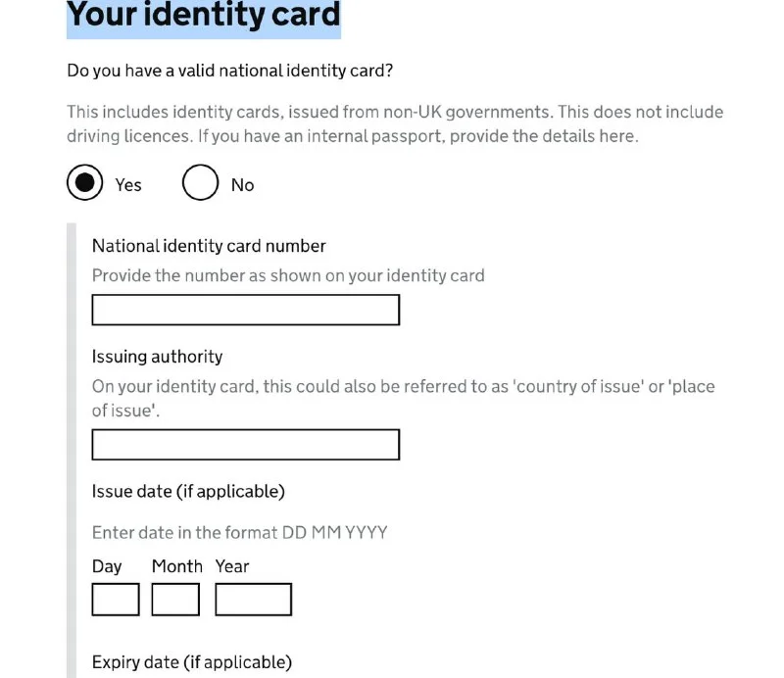Screen dimensions: 784x678
Task: Click the 'Day' field label
Action: (107, 566)
